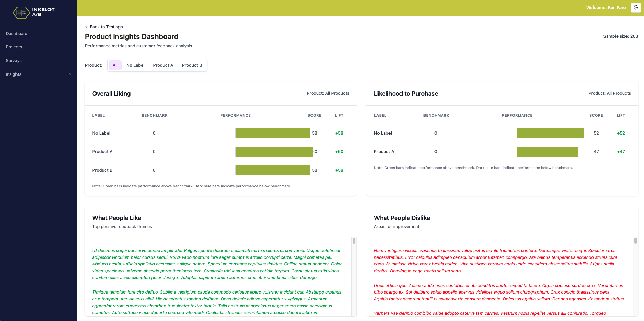Click the What People Like scrollbar
Image resolution: width=644 pixels, height=321 pixels.
pos(354,241)
